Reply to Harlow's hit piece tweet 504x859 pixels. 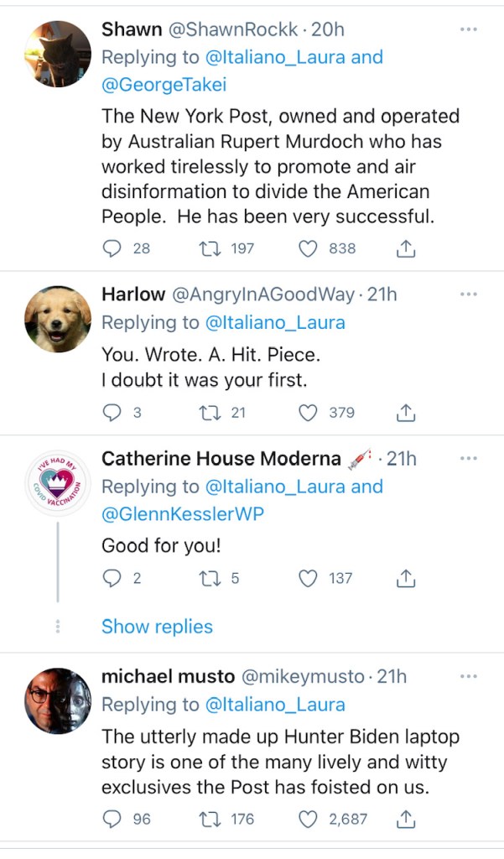coord(113,413)
